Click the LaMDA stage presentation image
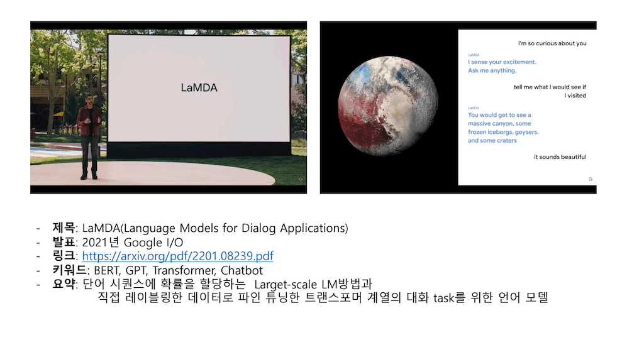Screen dimensions: 644x340 coord(169,107)
